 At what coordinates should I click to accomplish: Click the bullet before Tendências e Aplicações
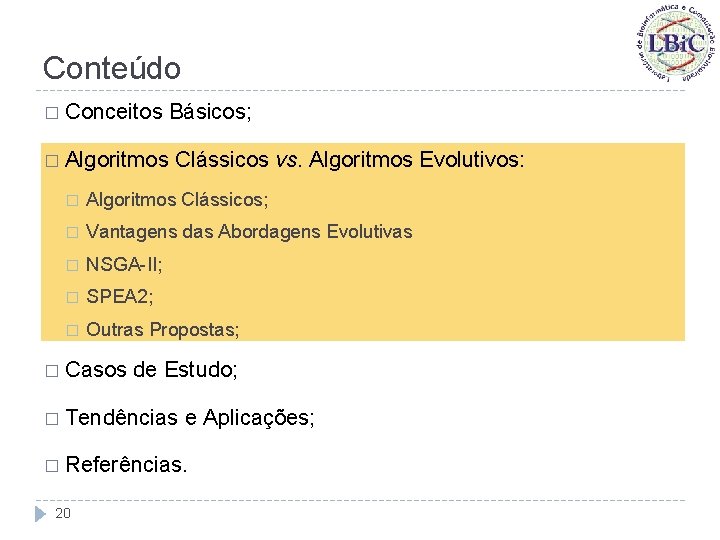(x=51, y=418)
